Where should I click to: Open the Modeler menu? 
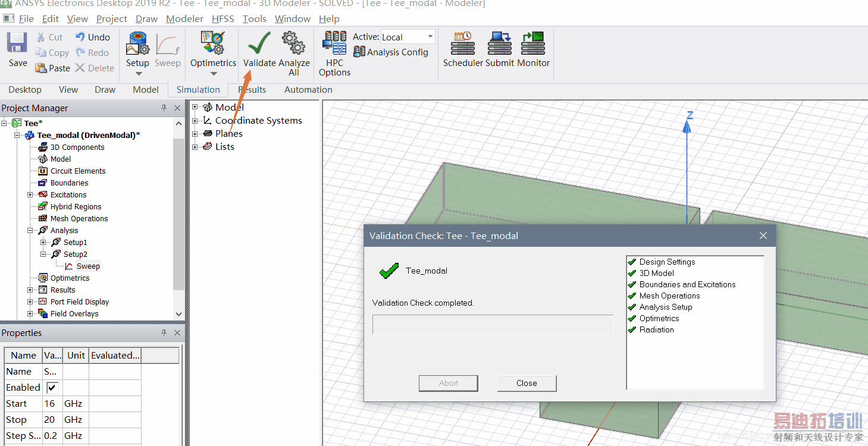pyautogui.click(x=184, y=19)
